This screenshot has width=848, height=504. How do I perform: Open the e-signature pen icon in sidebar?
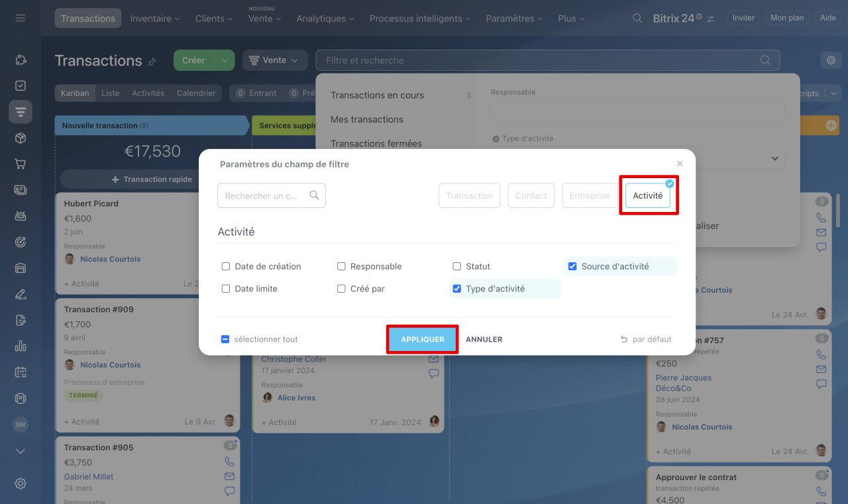pyautogui.click(x=21, y=294)
